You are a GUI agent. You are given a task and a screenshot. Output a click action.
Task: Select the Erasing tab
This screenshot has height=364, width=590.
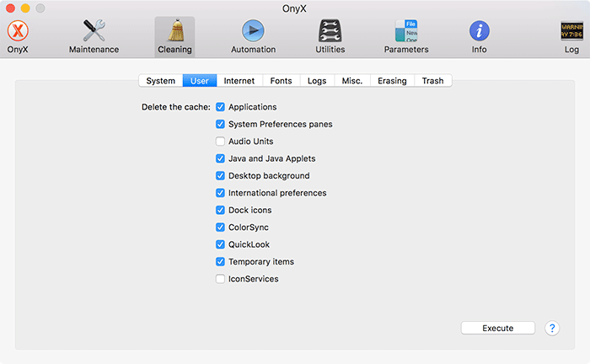point(392,81)
